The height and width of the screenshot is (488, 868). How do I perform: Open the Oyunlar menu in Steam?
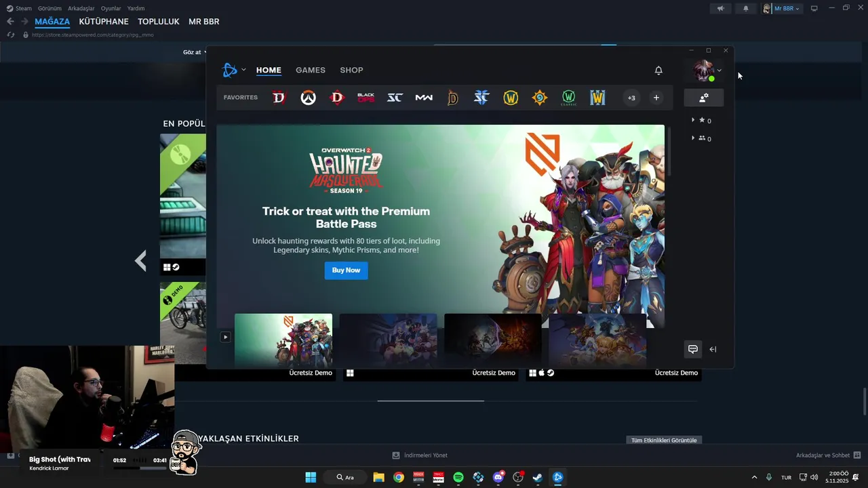coord(111,8)
